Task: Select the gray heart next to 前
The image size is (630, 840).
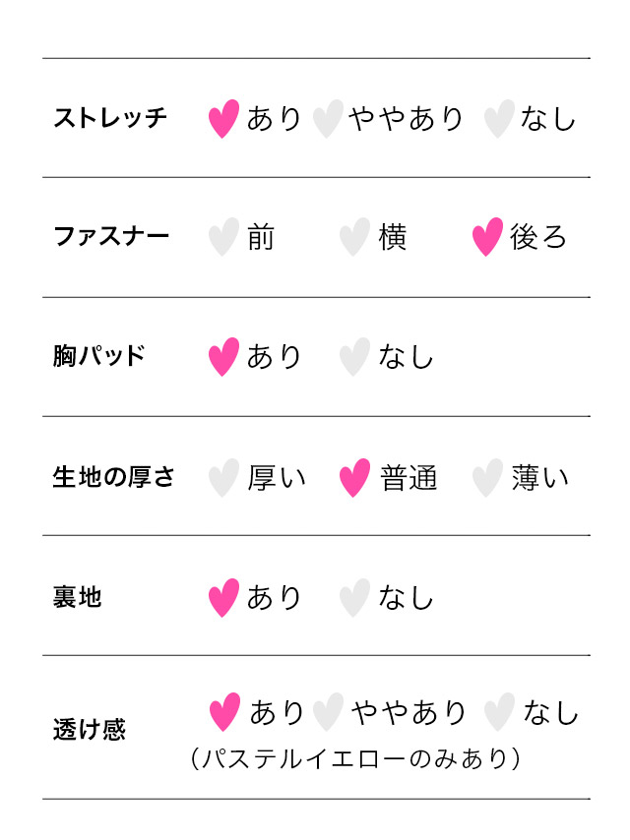Action: [x=223, y=237]
